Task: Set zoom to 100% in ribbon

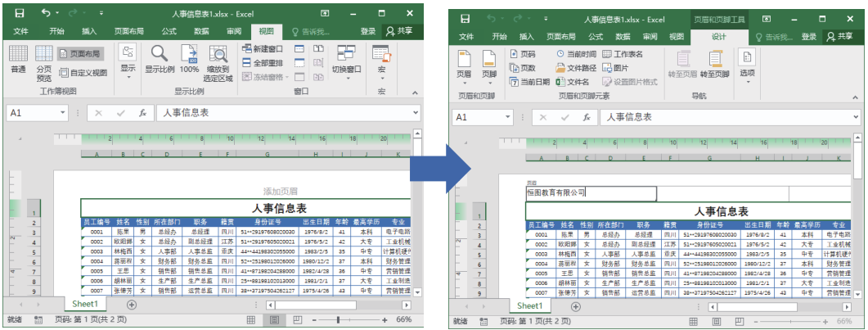Action: pyautogui.click(x=189, y=60)
